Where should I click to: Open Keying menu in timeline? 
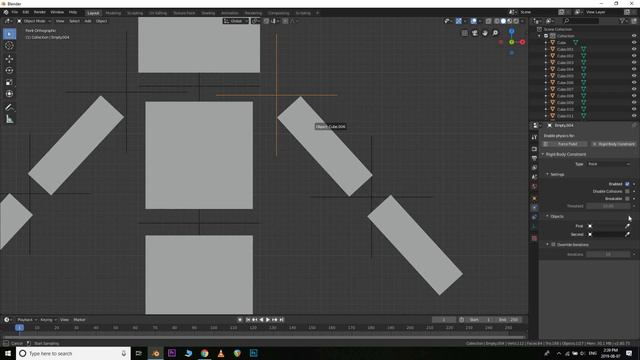tap(47, 320)
